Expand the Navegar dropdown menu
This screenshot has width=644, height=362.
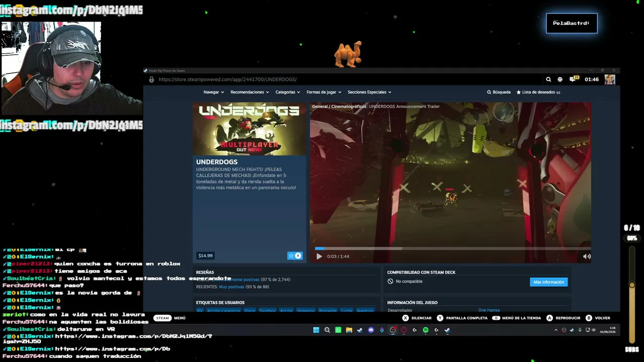click(x=214, y=92)
